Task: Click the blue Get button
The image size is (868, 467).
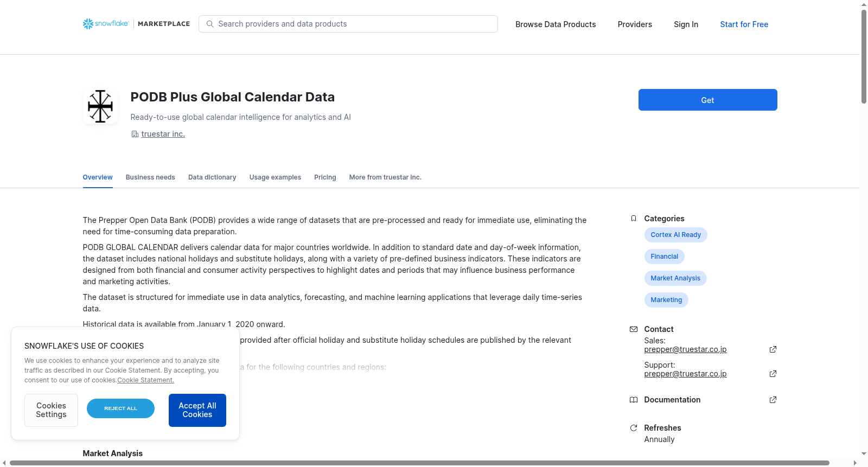Action: point(707,100)
